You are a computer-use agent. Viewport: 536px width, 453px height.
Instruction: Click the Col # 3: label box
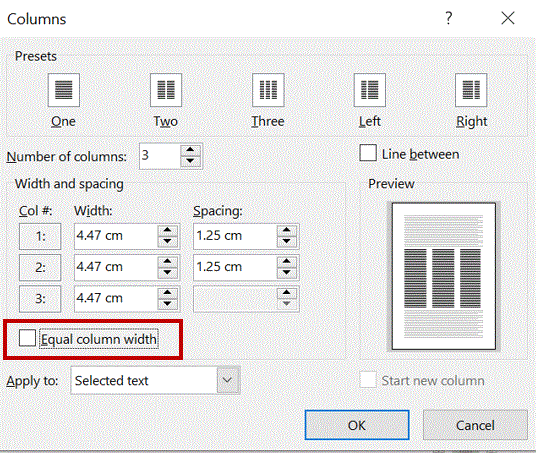[x=40, y=298]
